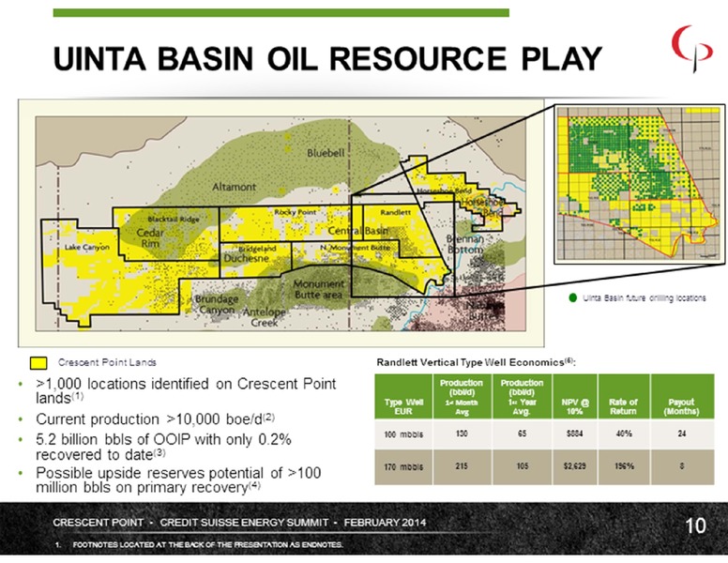
Task: Click the 'Brundage Canyon' map label
Action: pos(217,304)
